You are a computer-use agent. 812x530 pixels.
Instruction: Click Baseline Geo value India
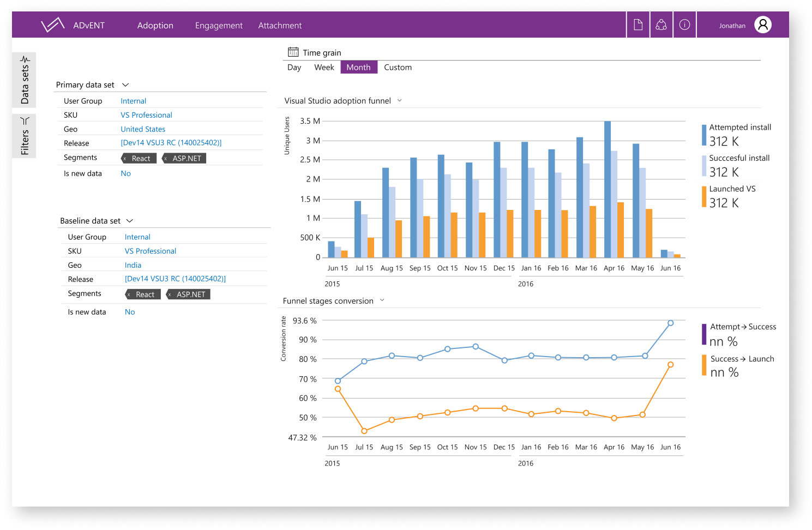click(133, 266)
